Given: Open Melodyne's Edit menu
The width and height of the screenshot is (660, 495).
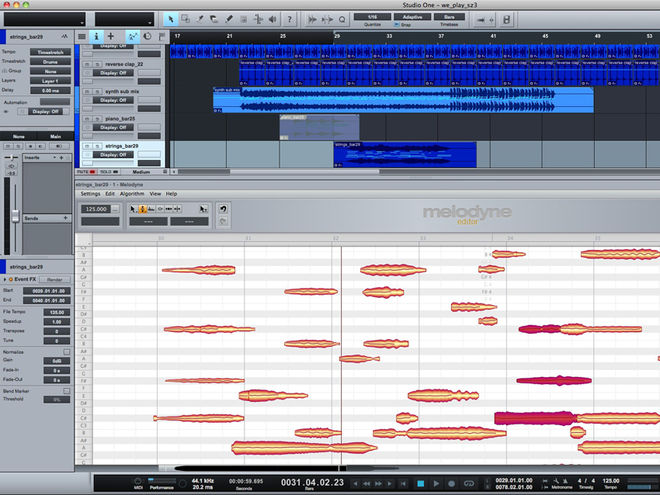Looking at the screenshot, I should (110, 194).
